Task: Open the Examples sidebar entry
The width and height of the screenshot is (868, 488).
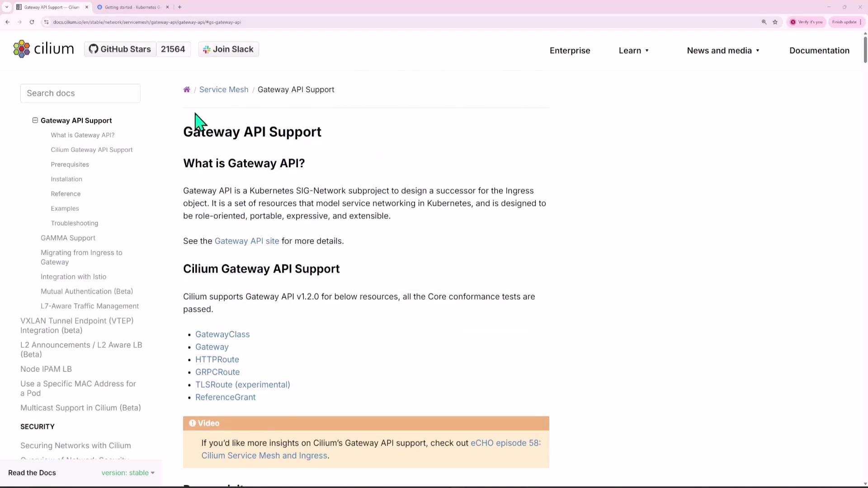Action: [x=65, y=208]
